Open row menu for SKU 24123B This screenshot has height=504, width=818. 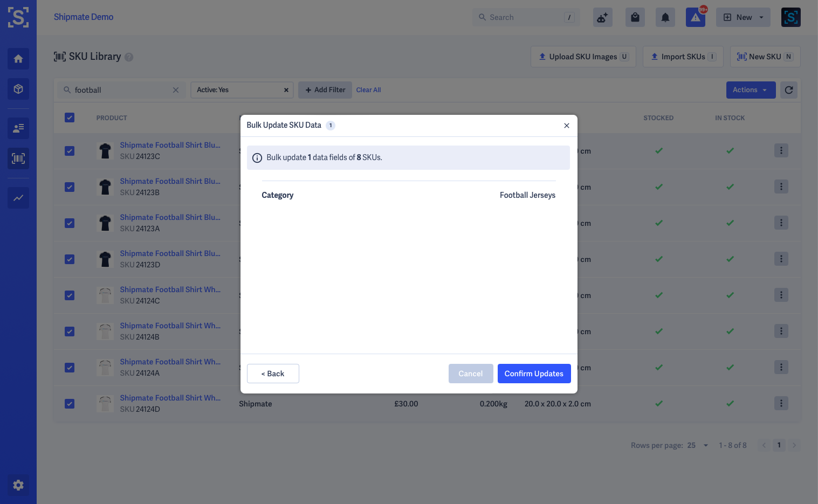pos(781,187)
